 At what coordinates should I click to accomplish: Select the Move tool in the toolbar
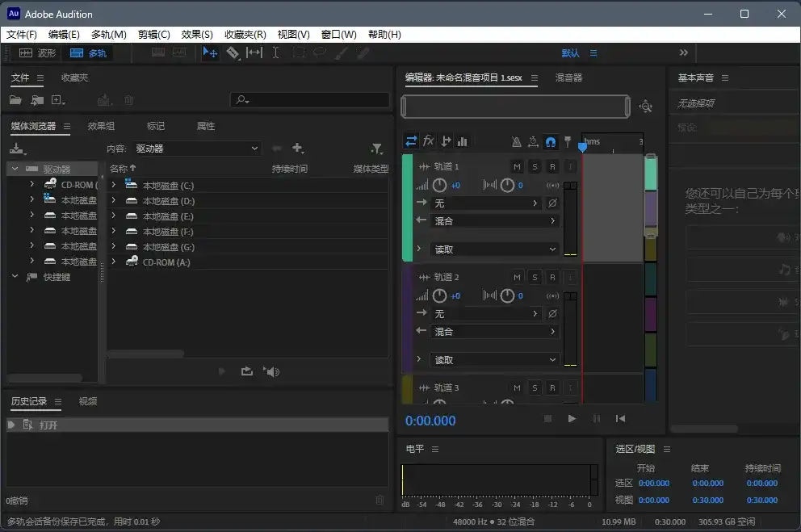(212, 53)
